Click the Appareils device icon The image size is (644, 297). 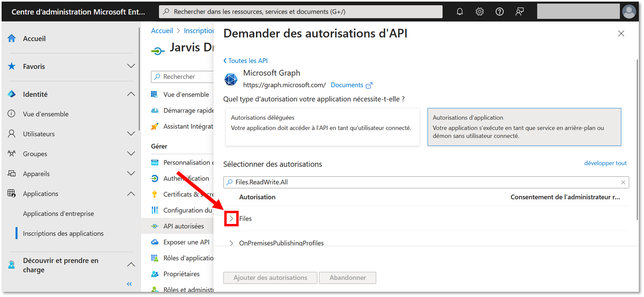point(12,174)
